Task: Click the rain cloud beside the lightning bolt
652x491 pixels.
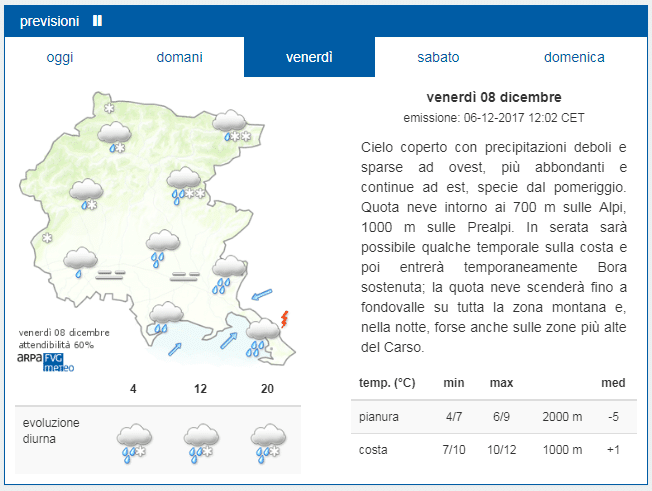Action: click(x=262, y=334)
